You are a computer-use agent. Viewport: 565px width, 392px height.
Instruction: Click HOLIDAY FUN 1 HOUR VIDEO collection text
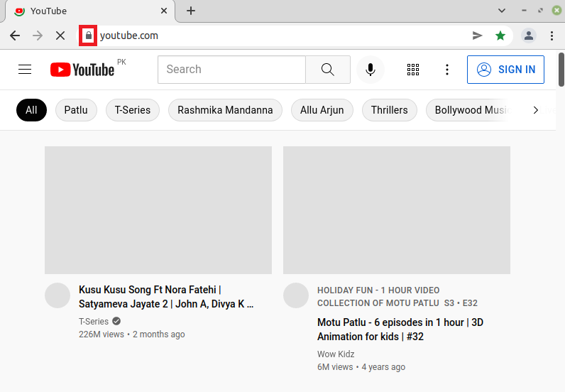[397, 296]
